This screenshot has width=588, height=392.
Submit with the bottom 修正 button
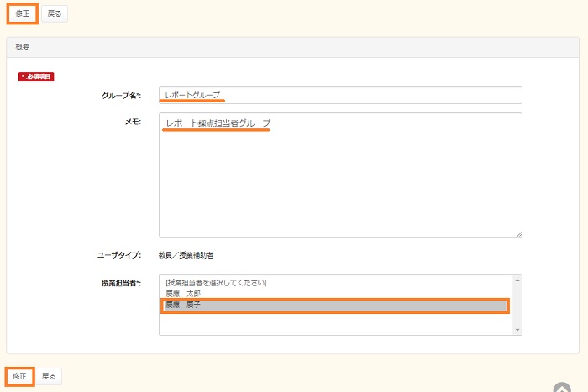point(22,376)
